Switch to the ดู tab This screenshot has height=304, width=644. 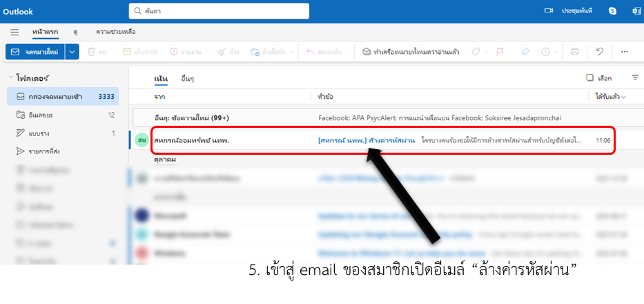(76, 32)
